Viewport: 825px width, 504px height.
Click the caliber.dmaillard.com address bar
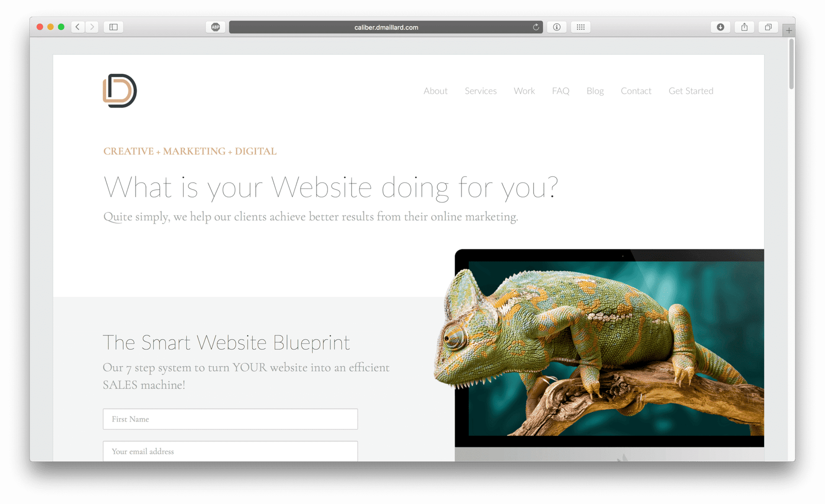click(x=386, y=27)
